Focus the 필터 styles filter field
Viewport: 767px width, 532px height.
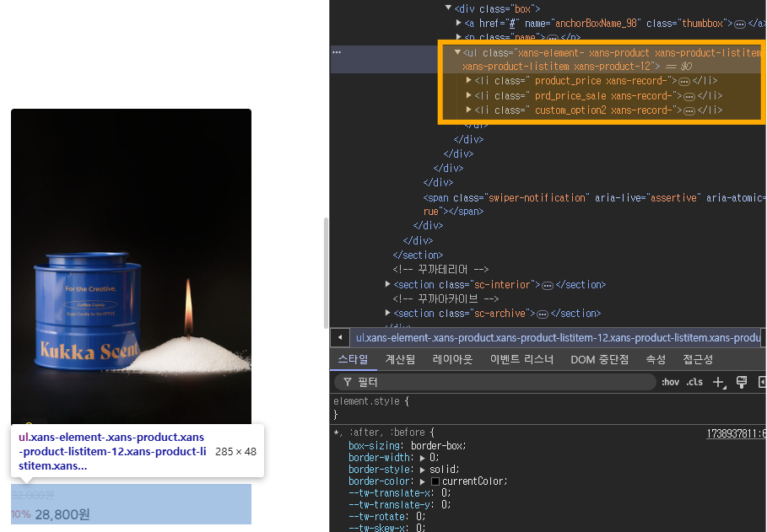(495, 382)
